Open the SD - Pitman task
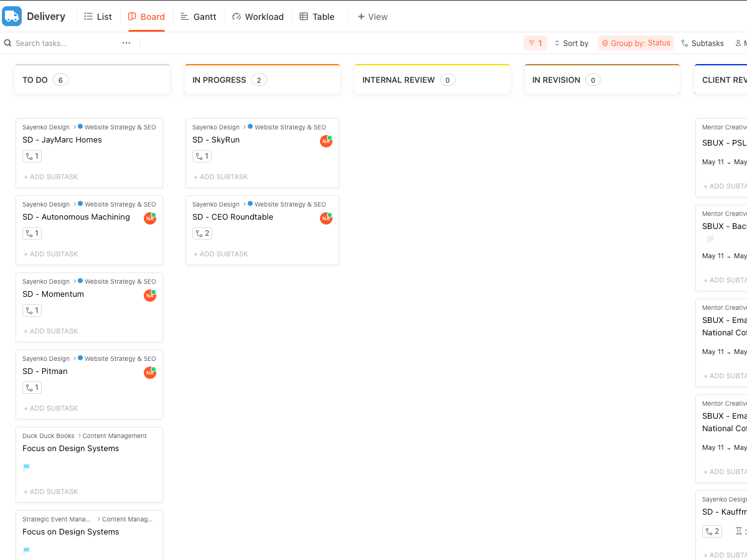747x560 pixels. [x=45, y=371]
